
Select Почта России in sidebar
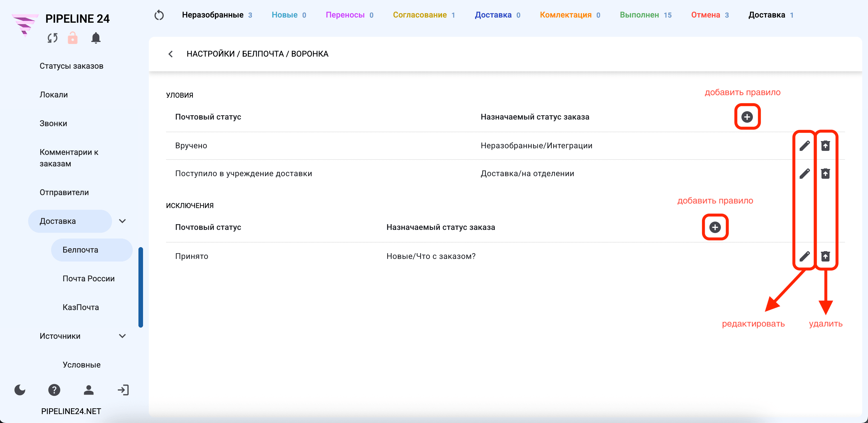pyautogui.click(x=89, y=279)
